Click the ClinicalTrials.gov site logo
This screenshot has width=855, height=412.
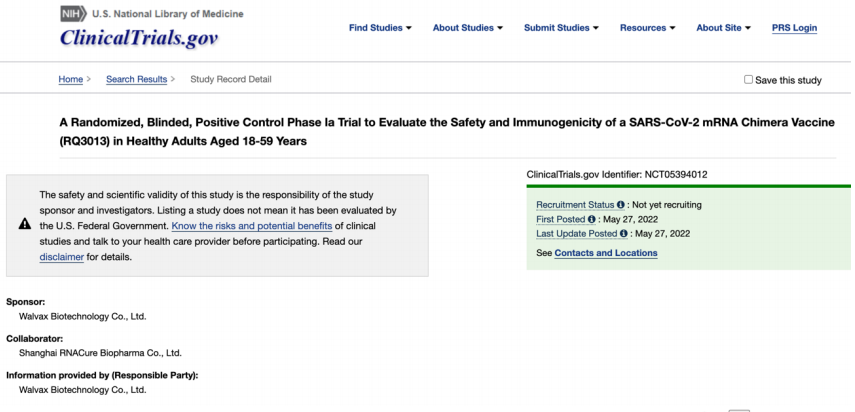[138, 38]
